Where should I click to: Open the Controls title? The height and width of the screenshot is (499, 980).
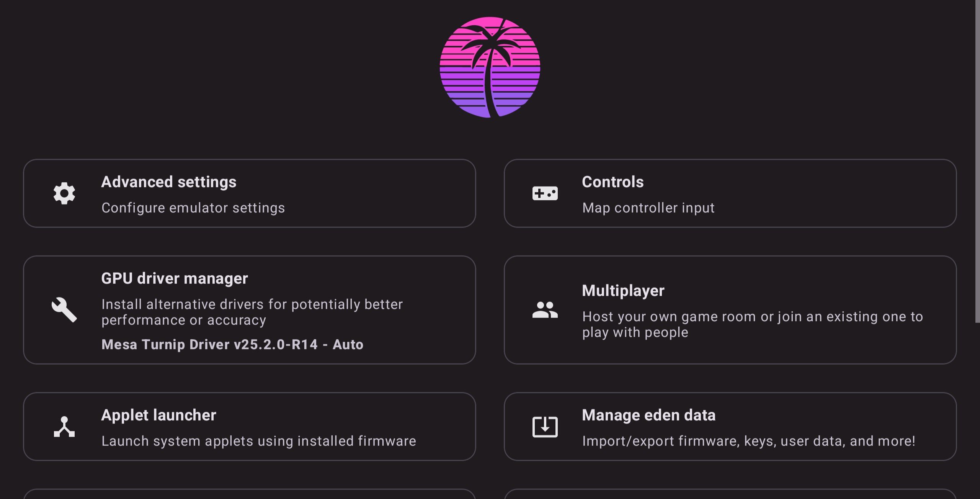coord(612,182)
